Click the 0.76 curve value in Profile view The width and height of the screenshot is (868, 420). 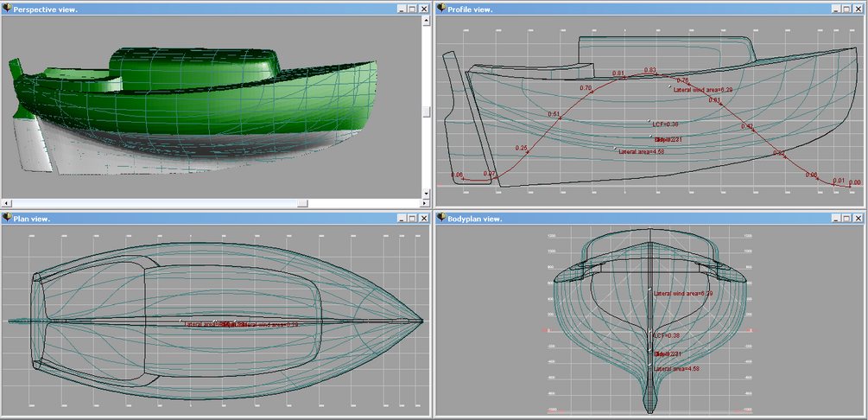[x=682, y=80]
